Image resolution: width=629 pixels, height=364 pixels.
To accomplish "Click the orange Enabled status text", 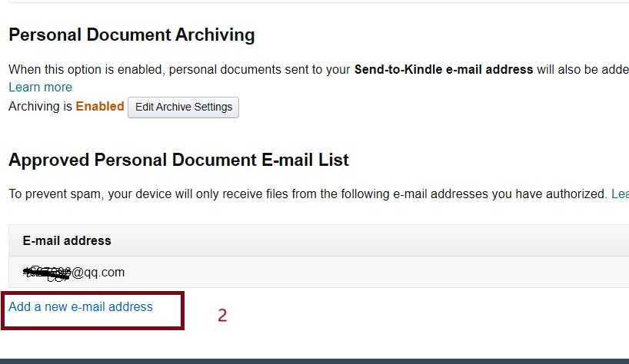I will (x=99, y=107).
